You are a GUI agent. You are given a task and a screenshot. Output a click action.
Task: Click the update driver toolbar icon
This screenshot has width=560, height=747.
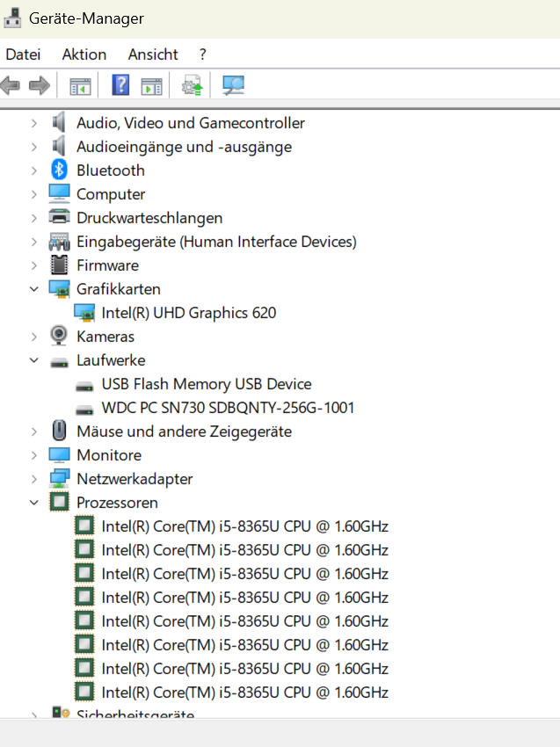(192, 85)
